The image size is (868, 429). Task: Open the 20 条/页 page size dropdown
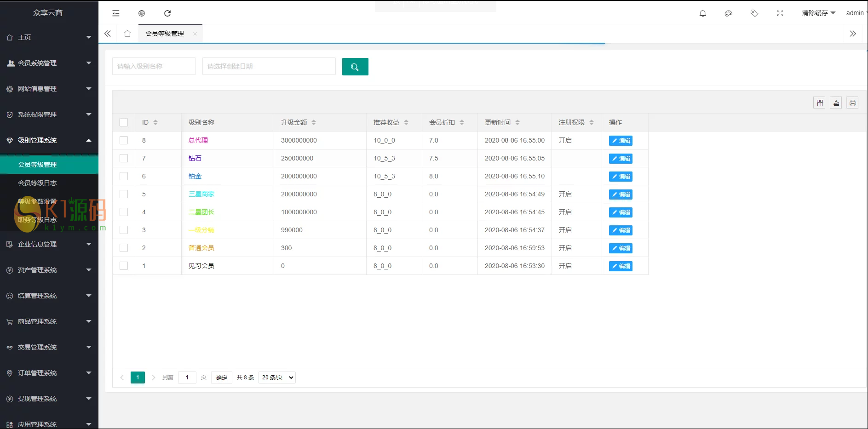coord(277,378)
